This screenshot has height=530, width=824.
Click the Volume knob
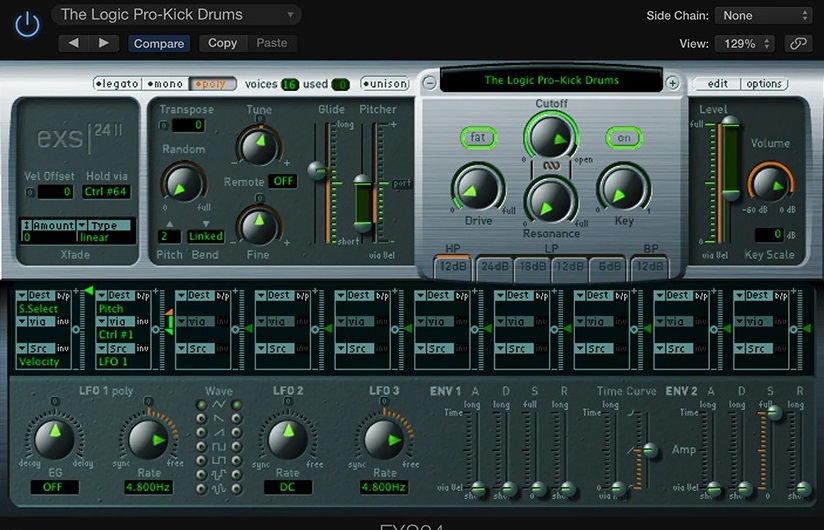tap(770, 184)
